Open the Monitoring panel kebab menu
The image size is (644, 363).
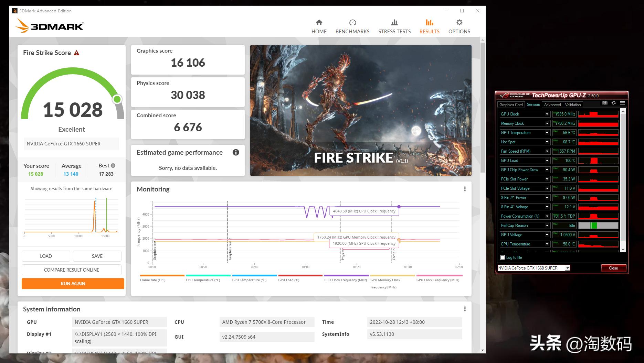[465, 189]
